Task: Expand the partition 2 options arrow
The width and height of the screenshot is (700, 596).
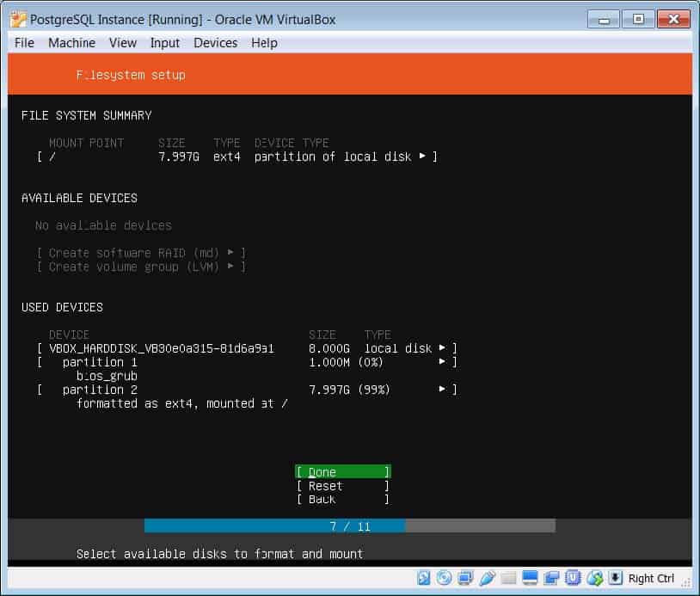Action: click(442, 389)
